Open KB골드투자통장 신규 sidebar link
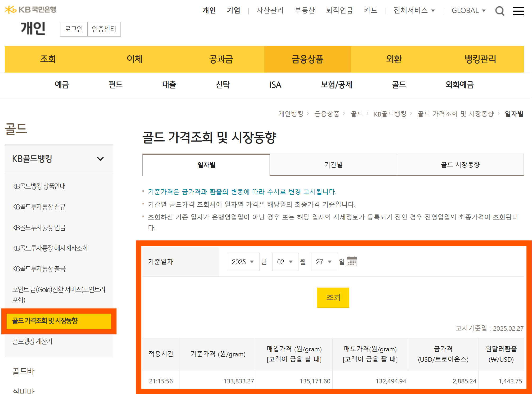The image size is (532, 394). [39, 207]
